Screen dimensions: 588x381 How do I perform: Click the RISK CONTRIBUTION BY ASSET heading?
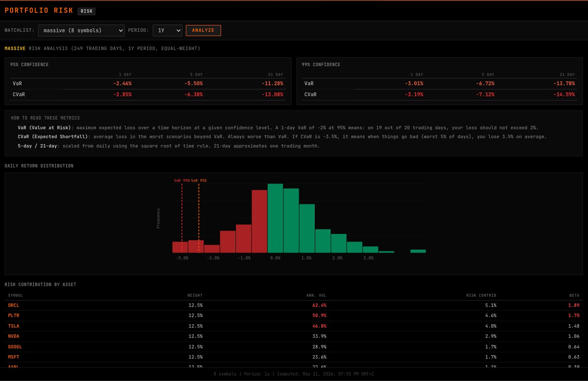(40, 284)
